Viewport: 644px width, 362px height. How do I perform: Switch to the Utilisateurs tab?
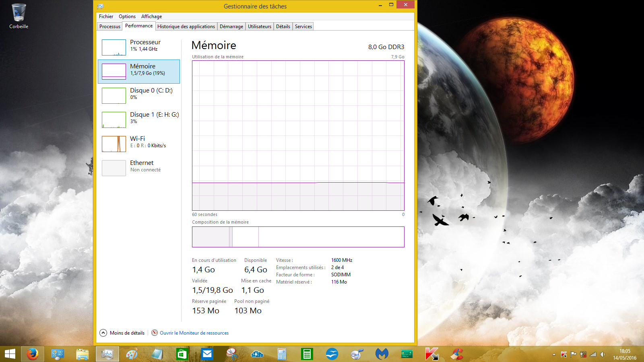tap(260, 27)
